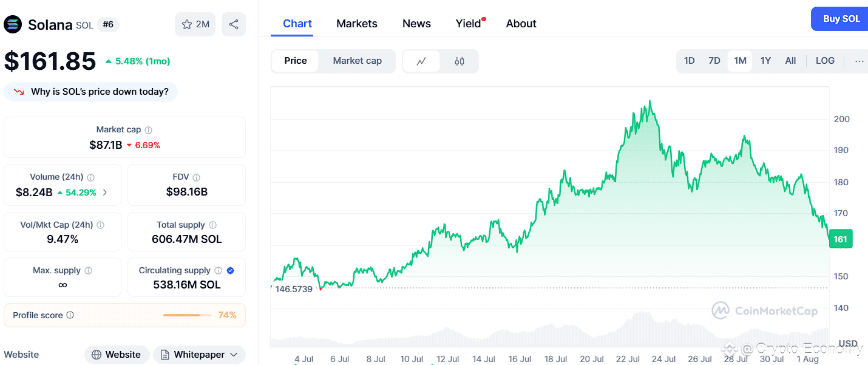The width and height of the screenshot is (868, 365).
Task: Expand the Whitepaper dropdown
Action: click(x=199, y=355)
